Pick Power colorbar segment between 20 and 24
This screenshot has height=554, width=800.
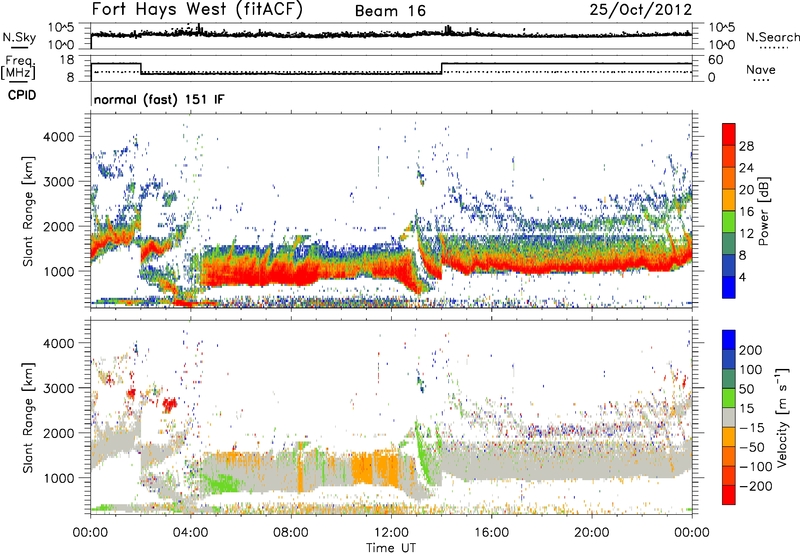tap(729, 178)
